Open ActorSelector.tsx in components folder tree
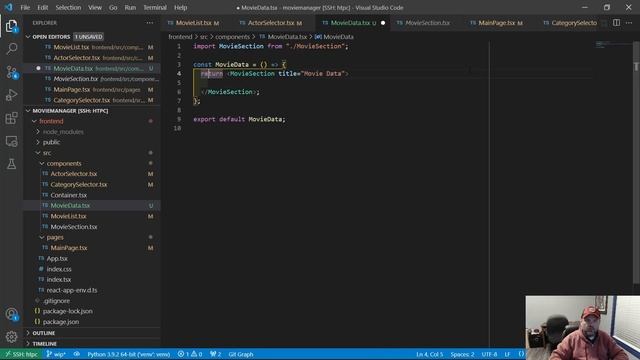The height and width of the screenshot is (360, 640). (74, 174)
